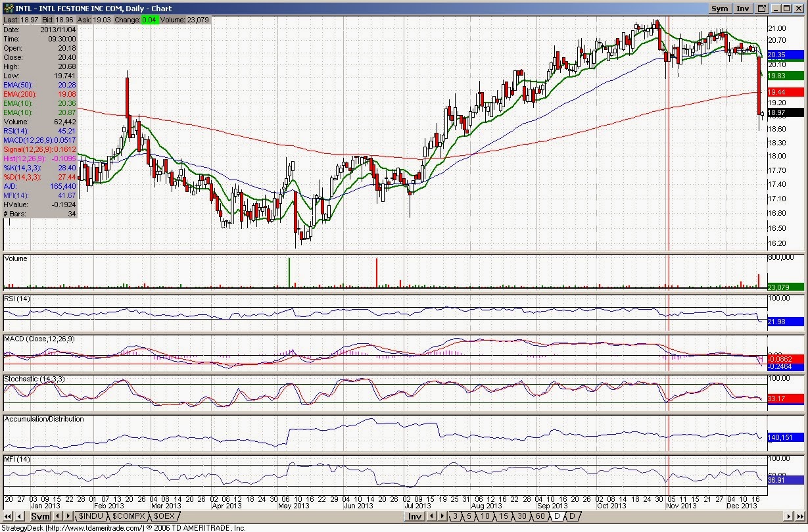
Task: Click the Hist(12,26,9) -0.1095 row in data box
Action: tap(40, 158)
